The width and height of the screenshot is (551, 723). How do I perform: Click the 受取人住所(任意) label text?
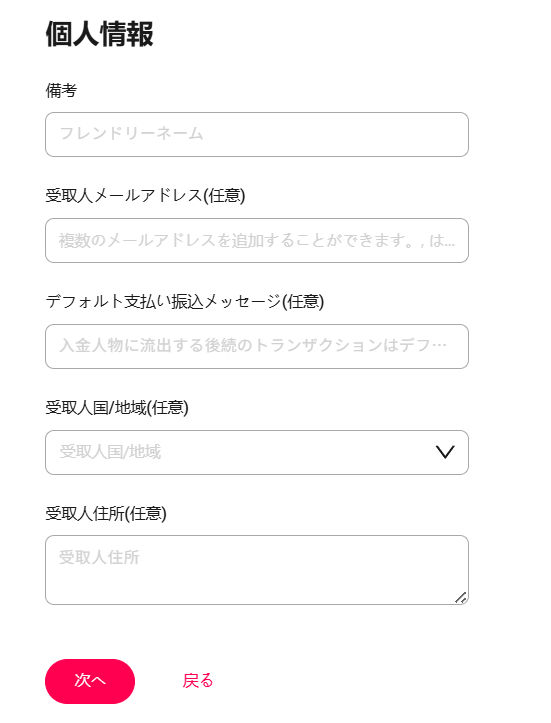click(106, 513)
